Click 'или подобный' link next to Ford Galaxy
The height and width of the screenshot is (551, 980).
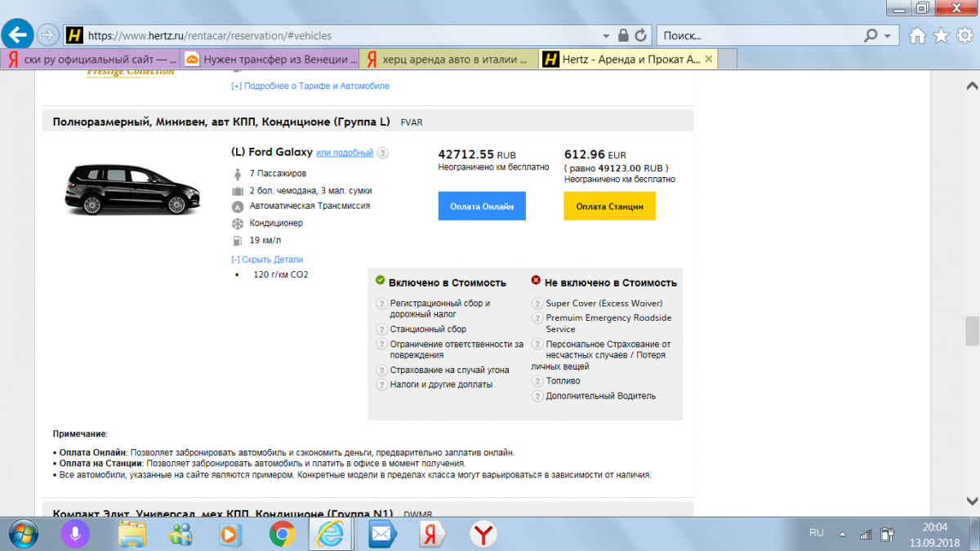pos(345,153)
